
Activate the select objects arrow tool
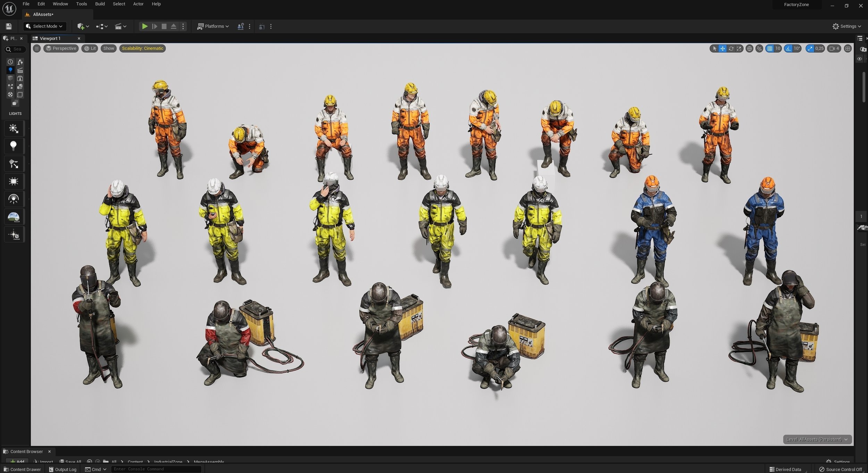pos(714,49)
